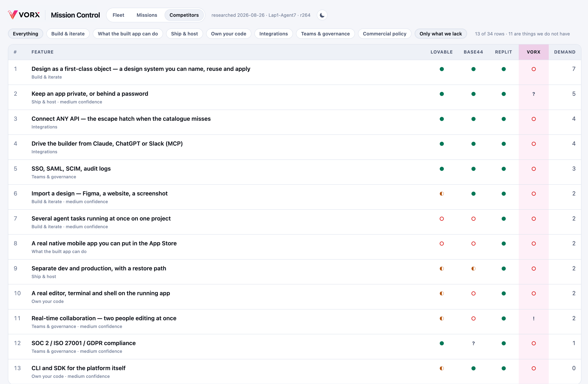Filter by Commercial policy
The width and height of the screenshot is (588, 384).
(384, 34)
